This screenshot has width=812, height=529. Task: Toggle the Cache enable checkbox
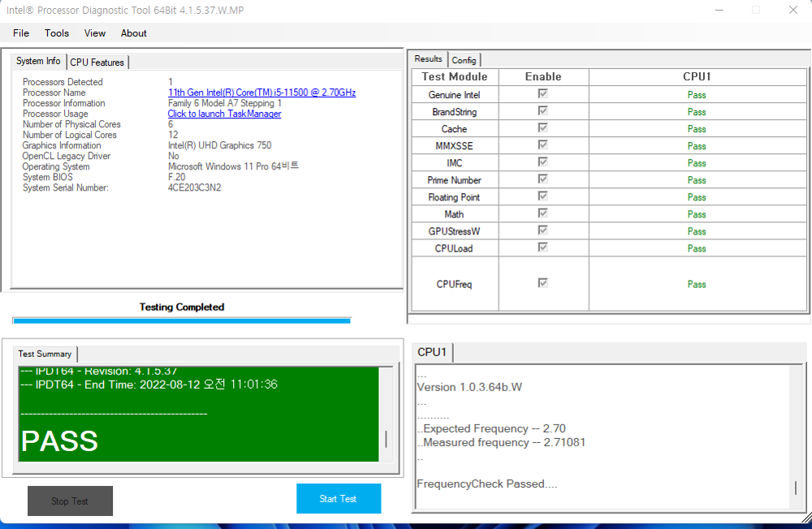542,128
